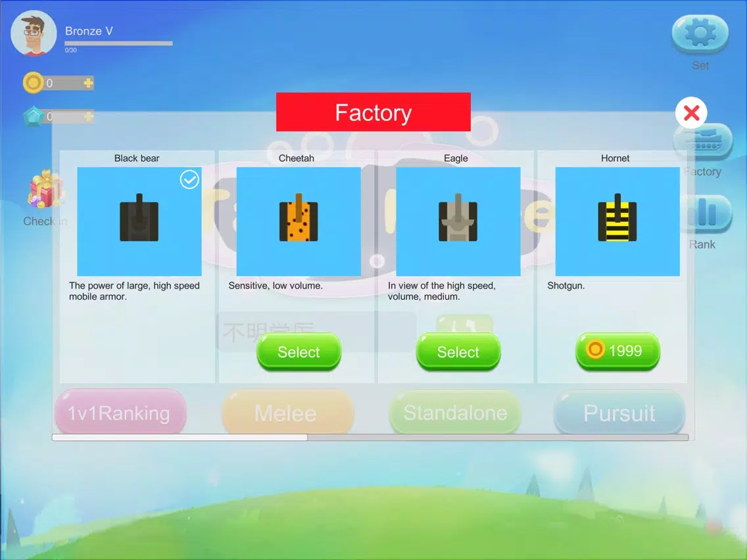
Task: Click the 'Sensitive, low volume.' description
Action: pos(276,286)
